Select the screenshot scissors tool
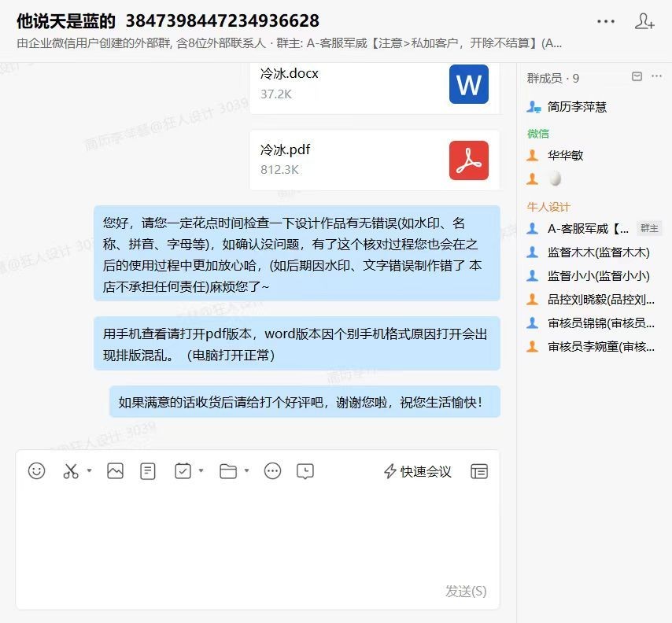The width and height of the screenshot is (672, 623). click(x=70, y=471)
